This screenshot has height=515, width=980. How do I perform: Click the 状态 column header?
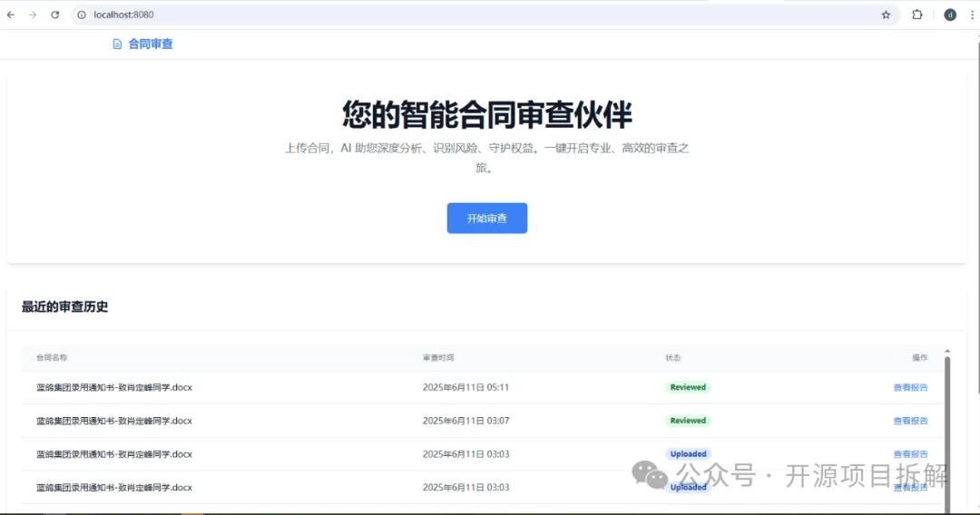click(x=673, y=358)
